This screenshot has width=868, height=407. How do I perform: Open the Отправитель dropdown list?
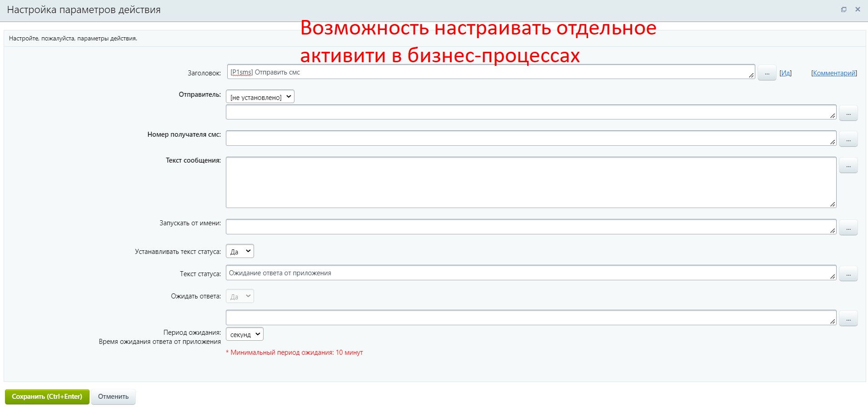260,97
